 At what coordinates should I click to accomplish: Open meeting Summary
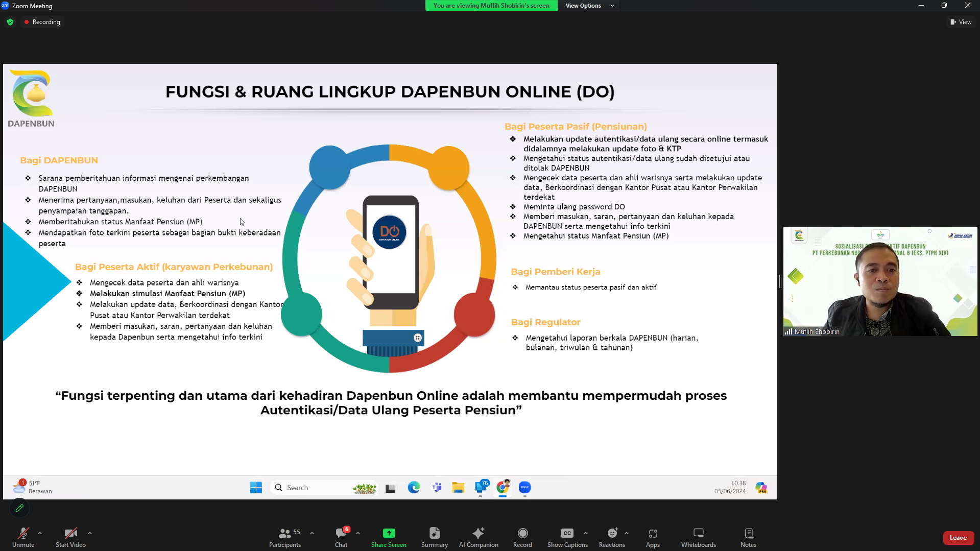pyautogui.click(x=435, y=537)
